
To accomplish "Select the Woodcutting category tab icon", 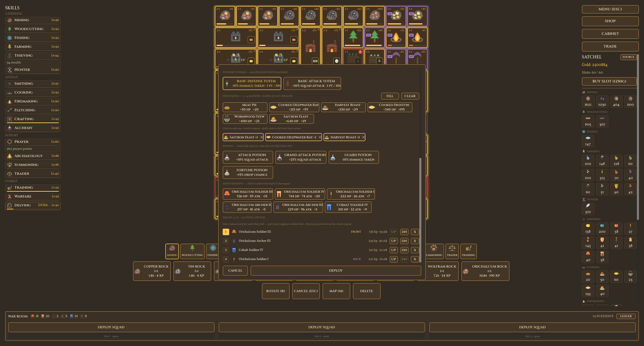I will tap(192, 251).
